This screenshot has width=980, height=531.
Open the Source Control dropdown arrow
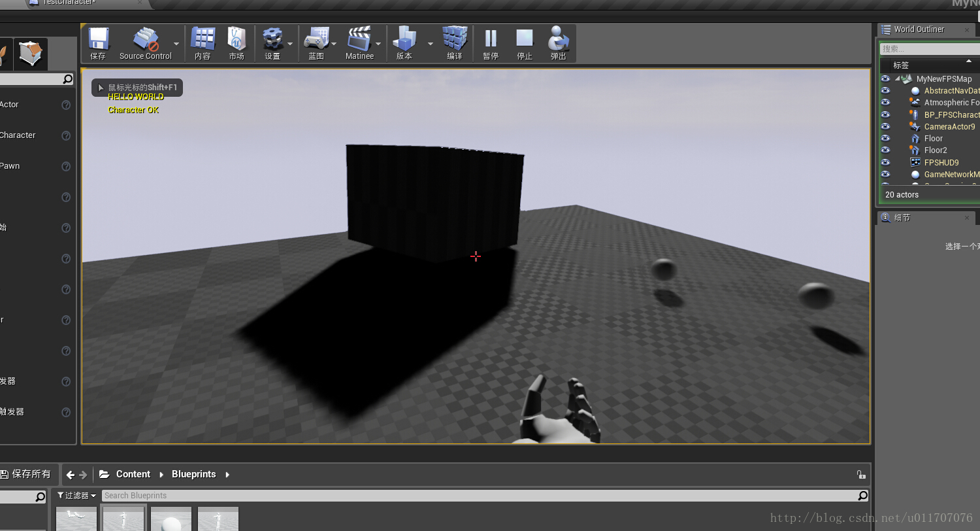point(176,44)
